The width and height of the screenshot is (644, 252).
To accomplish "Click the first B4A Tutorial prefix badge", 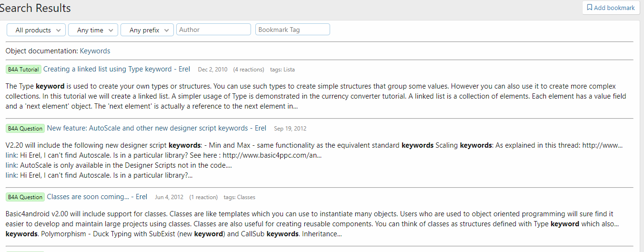I will pos(23,70).
